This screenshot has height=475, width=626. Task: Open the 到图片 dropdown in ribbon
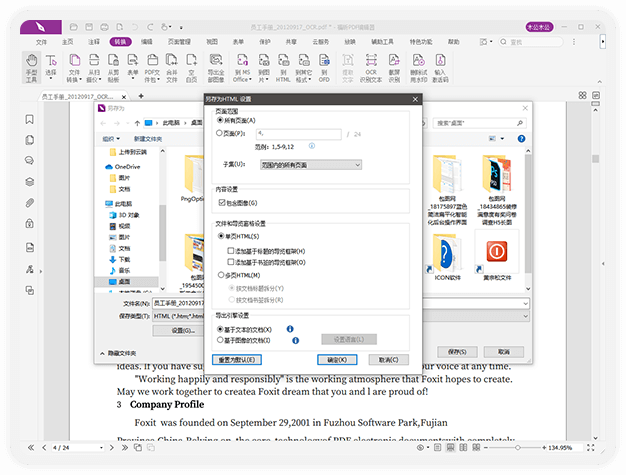point(267,80)
